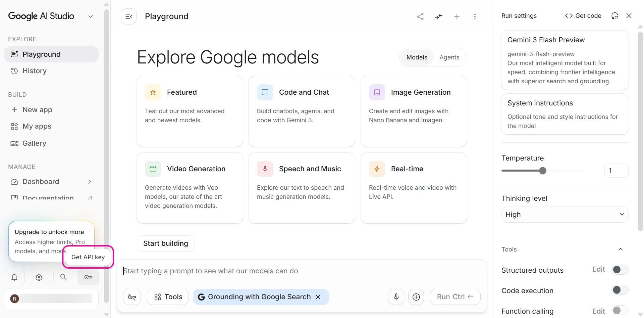Click the microphone icon in prompt bar
Viewport: 644px width, 318px height.
click(x=396, y=297)
